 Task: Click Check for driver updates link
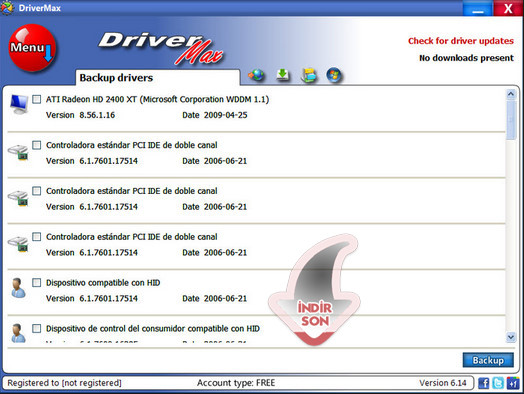pyautogui.click(x=461, y=41)
